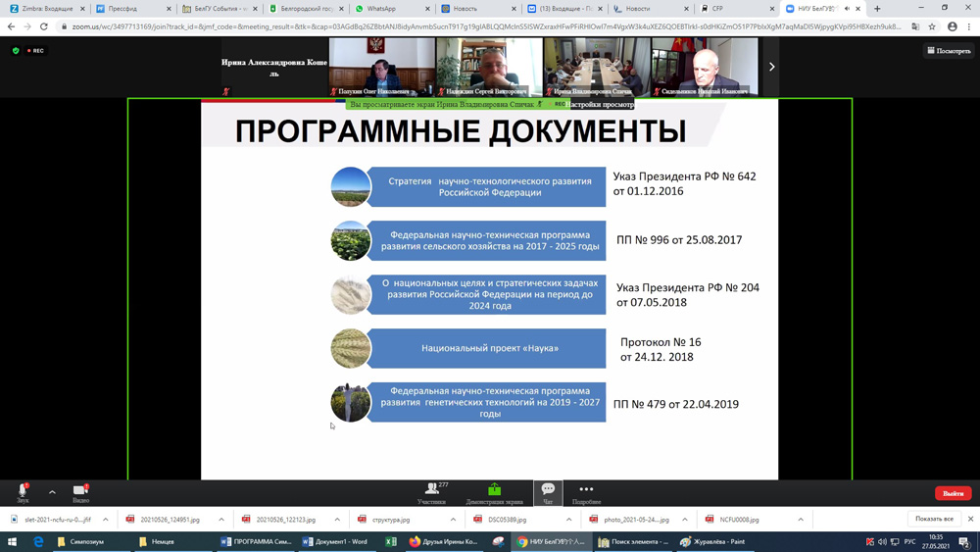The height and width of the screenshot is (552, 980).
Task: Unmute microphone with the Звук icon
Action: [x=23, y=490]
